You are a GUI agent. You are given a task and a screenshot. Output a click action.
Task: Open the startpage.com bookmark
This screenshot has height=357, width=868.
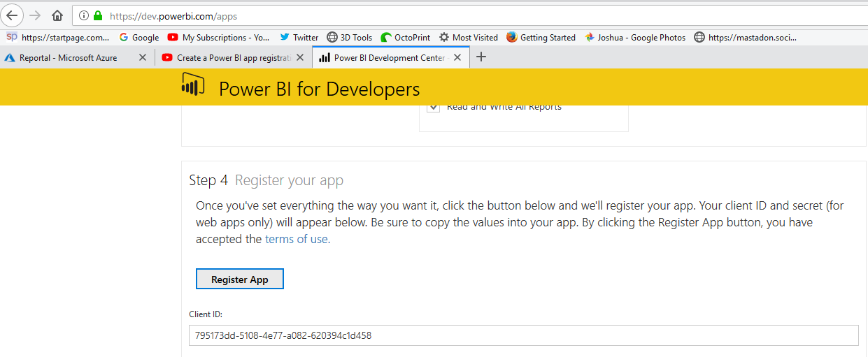click(x=58, y=38)
